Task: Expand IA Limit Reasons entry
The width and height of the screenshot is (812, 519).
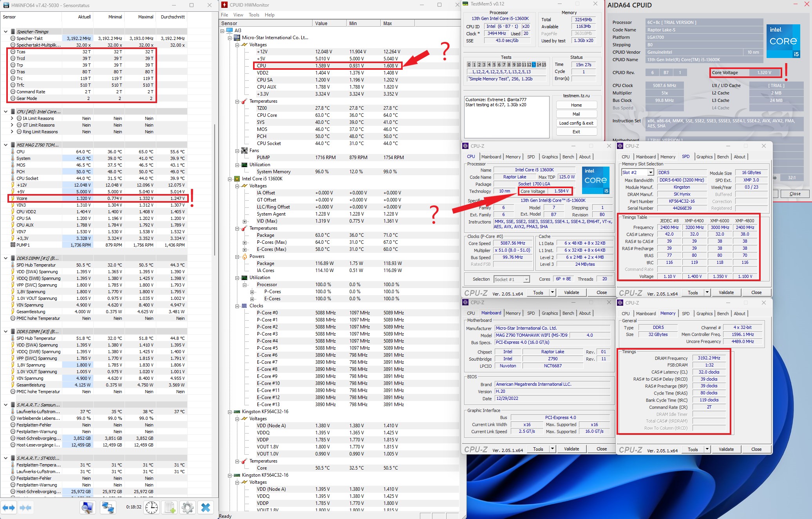Action: (12, 118)
